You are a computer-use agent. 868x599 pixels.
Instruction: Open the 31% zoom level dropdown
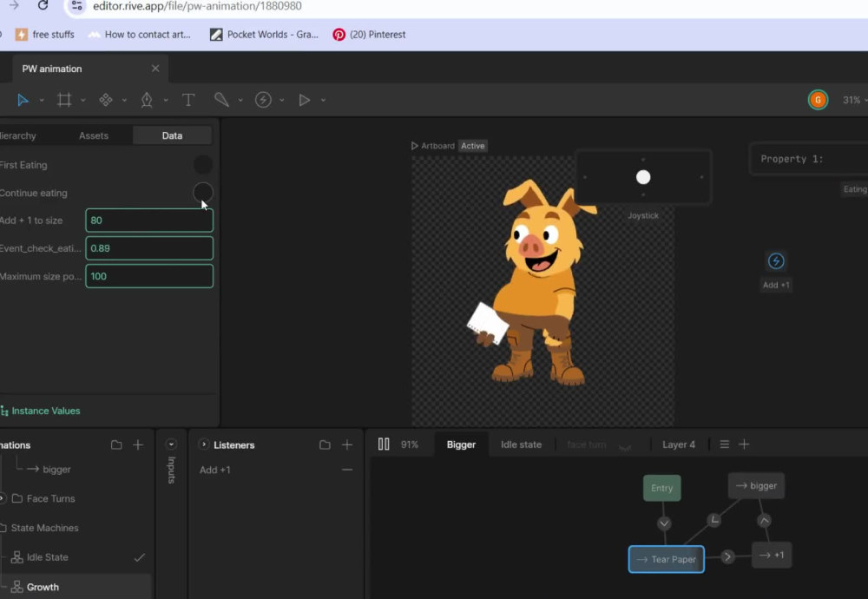tap(854, 100)
